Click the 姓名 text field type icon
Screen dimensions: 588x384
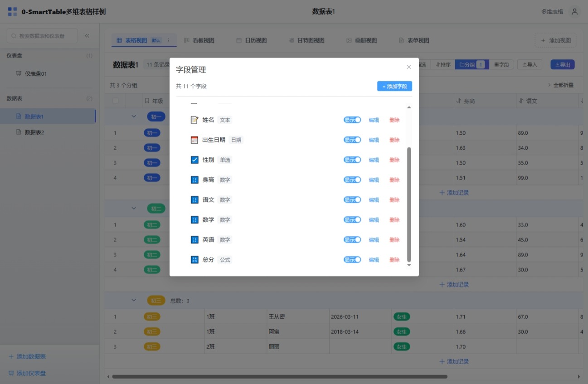click(194, 120)
